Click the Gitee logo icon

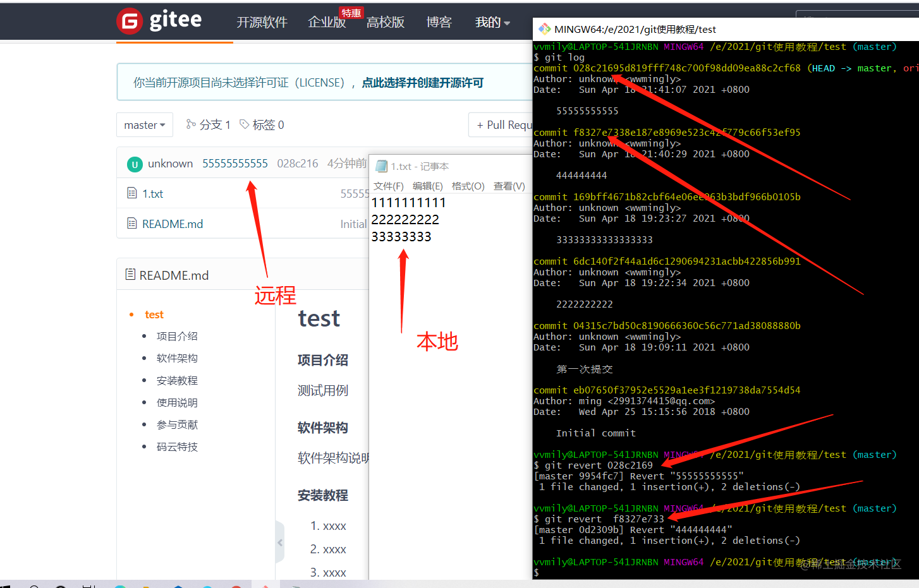130,21
